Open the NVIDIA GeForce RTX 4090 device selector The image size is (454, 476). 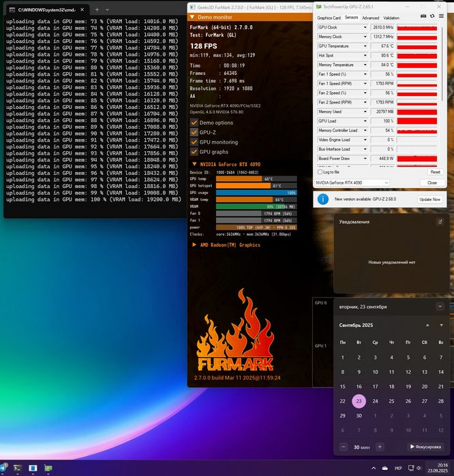click(352, 183)
